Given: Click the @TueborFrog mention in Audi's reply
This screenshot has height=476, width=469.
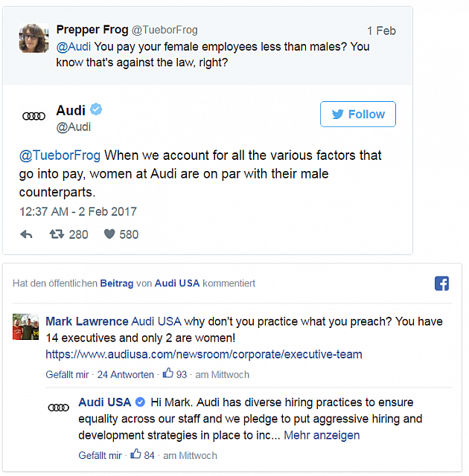Looking at the screenshot, I should point(60,155).
